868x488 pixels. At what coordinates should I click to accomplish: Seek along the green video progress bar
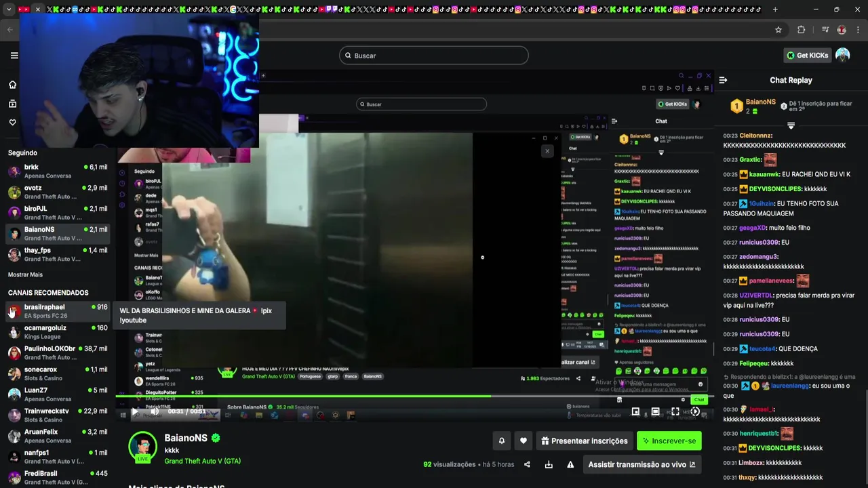click(414, 396)
